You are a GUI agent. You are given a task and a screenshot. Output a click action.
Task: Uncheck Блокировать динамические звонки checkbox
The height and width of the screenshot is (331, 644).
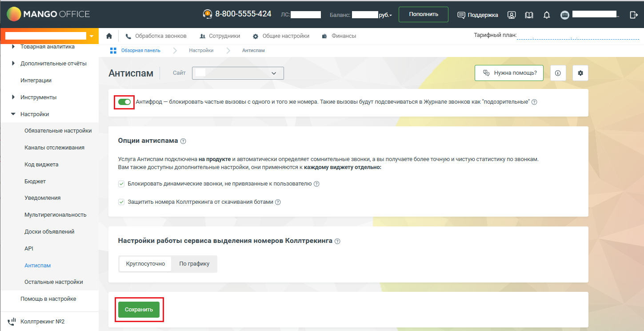coord(121,184)
